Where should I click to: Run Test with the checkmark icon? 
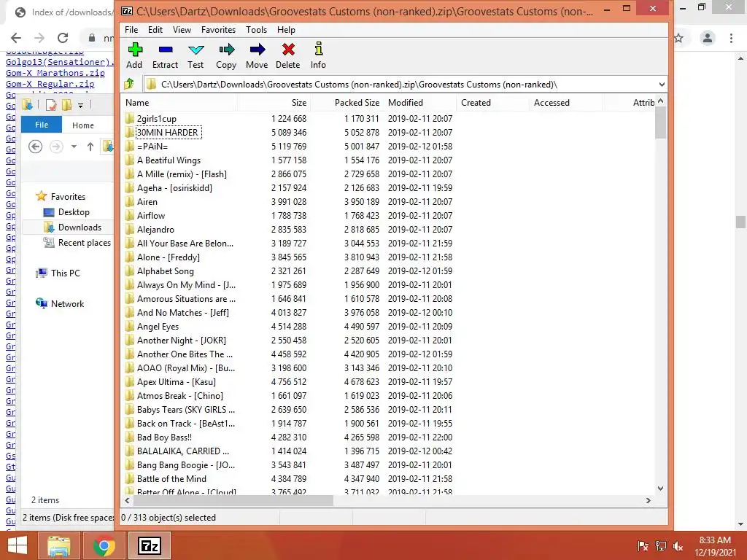coord(196,55)
